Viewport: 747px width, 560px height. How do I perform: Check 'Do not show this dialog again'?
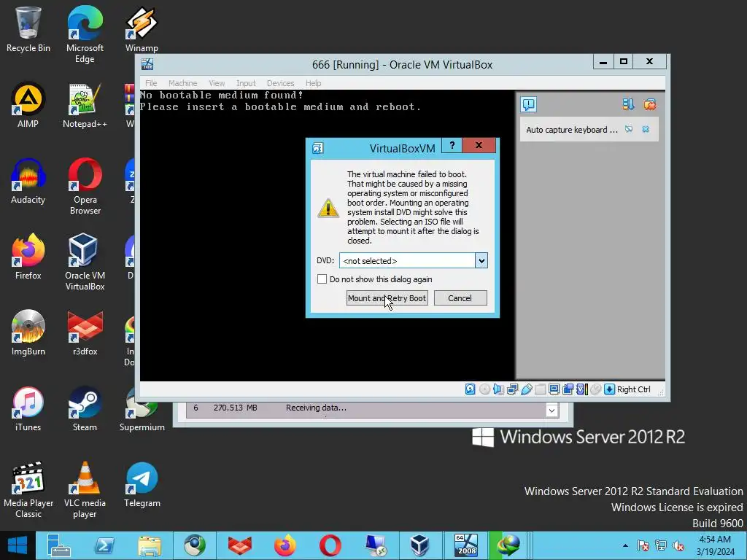tap(322, 279)
